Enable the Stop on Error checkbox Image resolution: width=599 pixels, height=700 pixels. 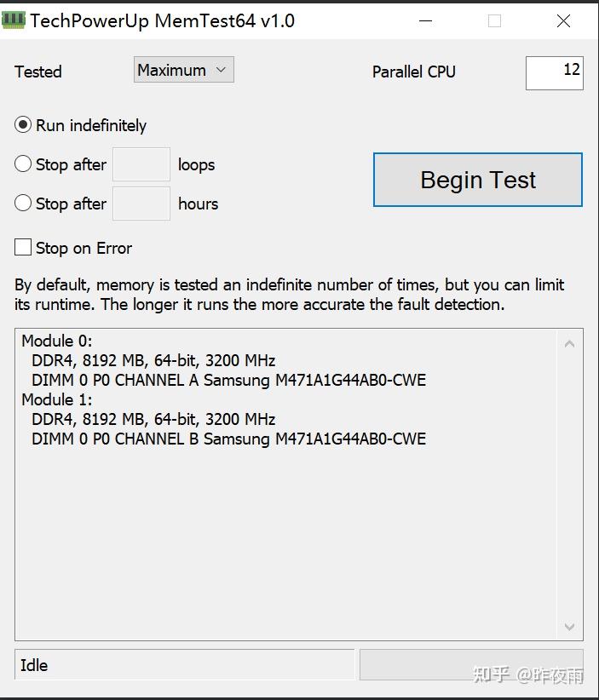(23, 247)
